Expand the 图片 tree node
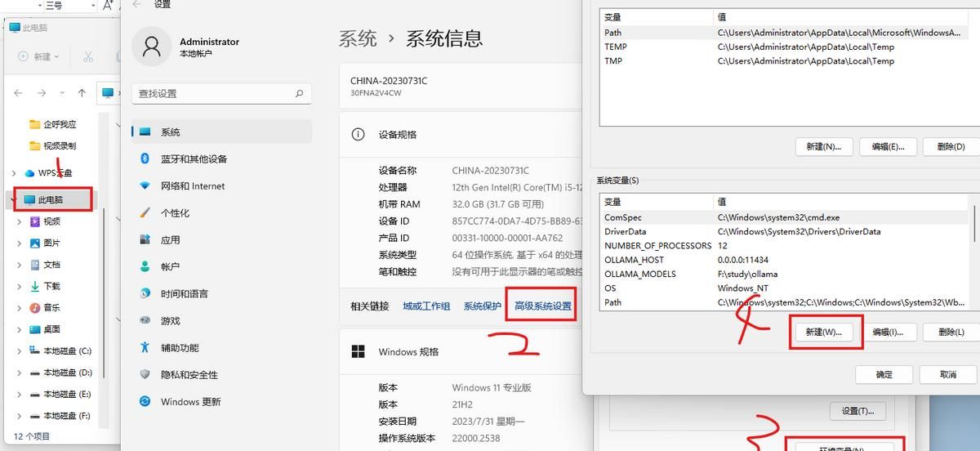Image resolution: width=980 pixels, height=451 pixels. (19, 243)
